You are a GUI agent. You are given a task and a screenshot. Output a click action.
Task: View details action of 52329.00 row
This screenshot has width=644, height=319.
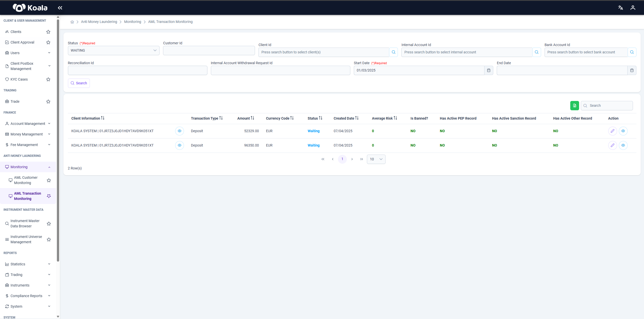point(623,131)
